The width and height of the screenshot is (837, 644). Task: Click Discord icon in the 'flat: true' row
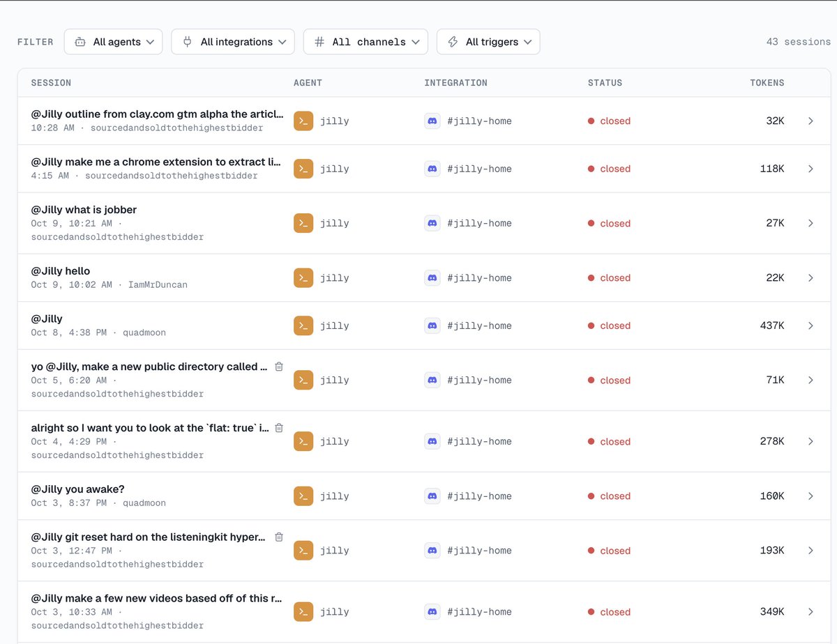click(432, 441)
